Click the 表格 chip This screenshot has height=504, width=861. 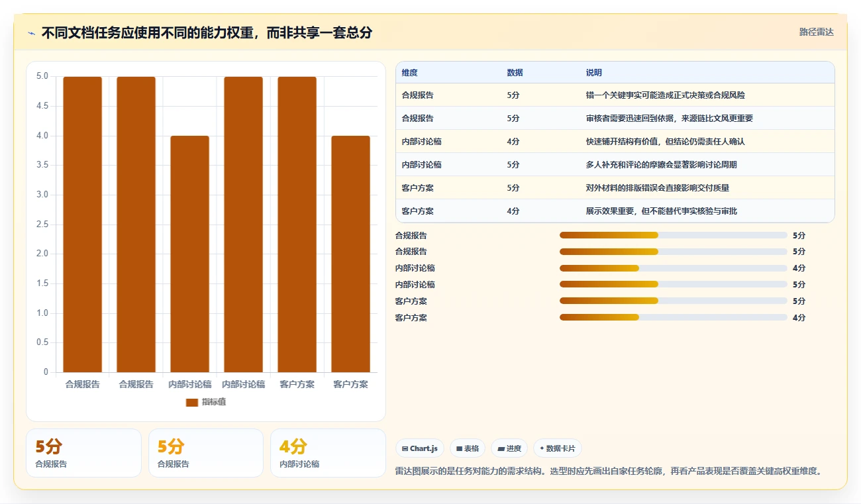coord(468,448)
